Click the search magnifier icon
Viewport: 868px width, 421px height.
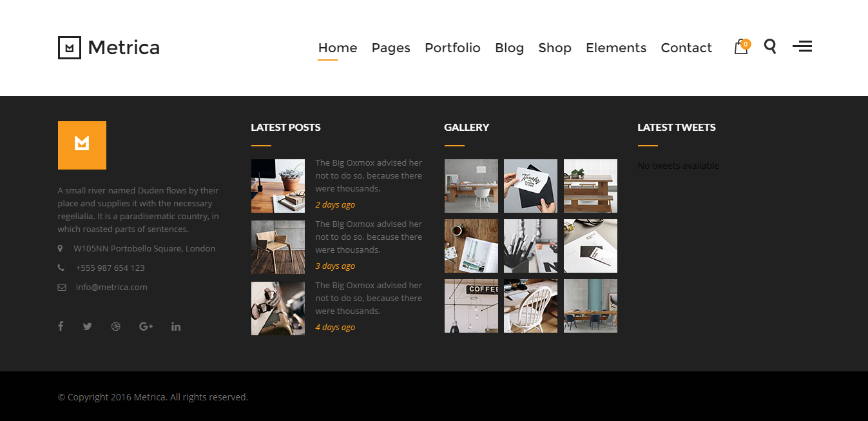770,46
